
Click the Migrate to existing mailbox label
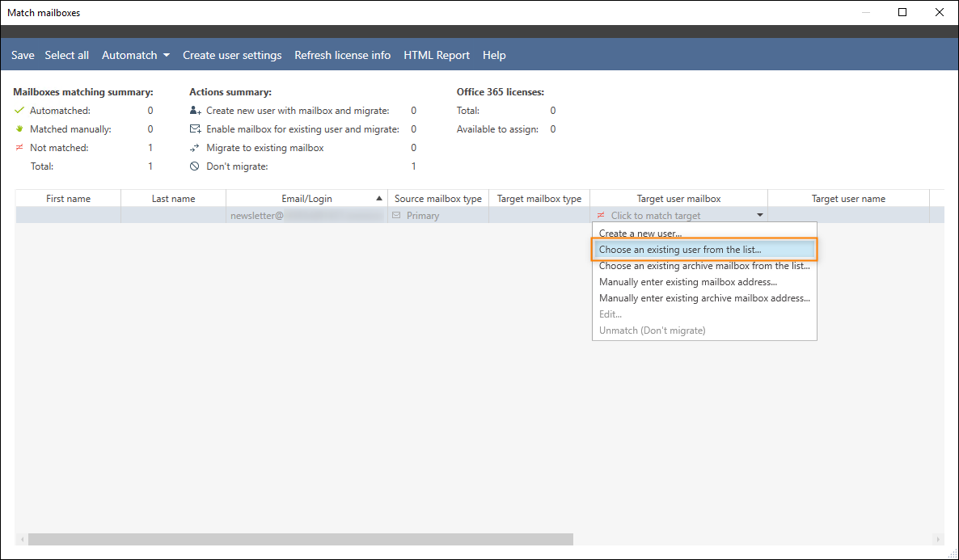pos(265,147)
